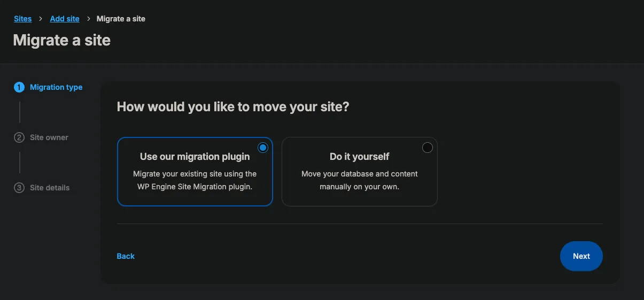Click the step 2 numbered circle icon
644x300 pixels.
pos(19,137)
